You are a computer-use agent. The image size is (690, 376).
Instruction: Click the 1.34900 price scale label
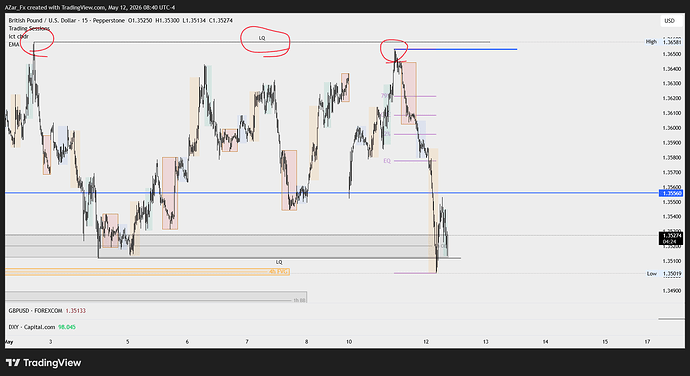point(672,291)
